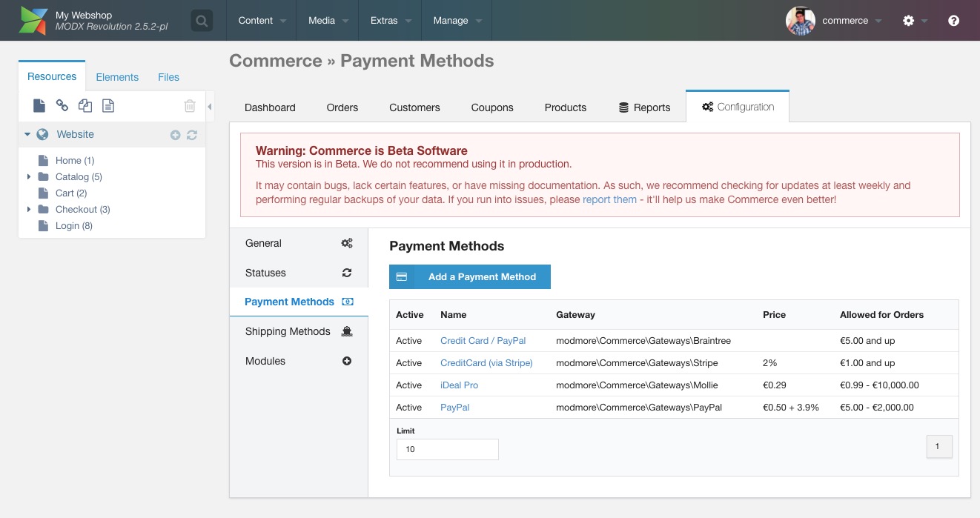Open the report them link

pyautogui.click(x=609, y=199)
